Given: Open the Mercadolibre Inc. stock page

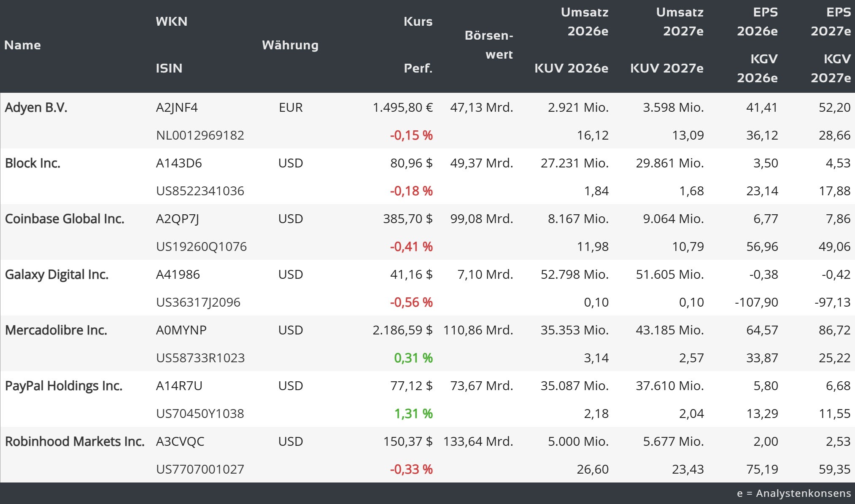Looking at the screenshot, I should 56,330.
